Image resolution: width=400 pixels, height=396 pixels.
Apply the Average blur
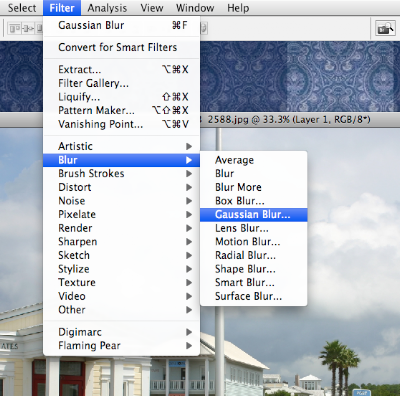coord(253,160)
